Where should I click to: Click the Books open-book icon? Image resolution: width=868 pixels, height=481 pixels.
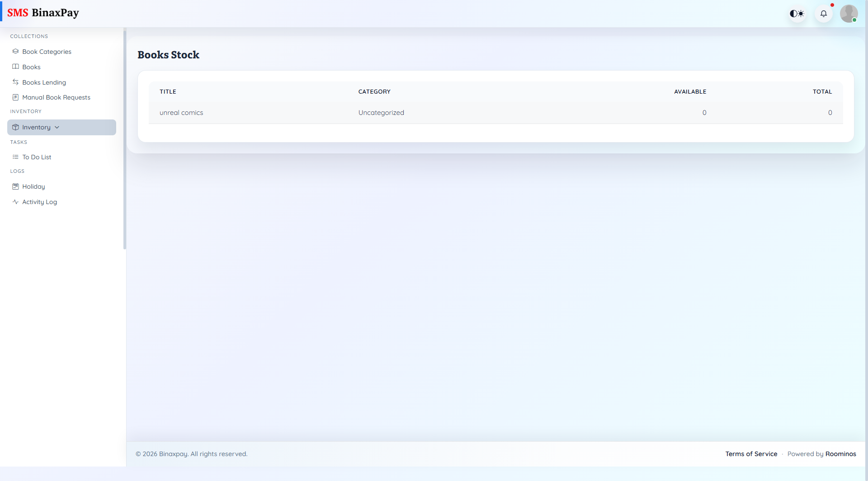point(15,67)
